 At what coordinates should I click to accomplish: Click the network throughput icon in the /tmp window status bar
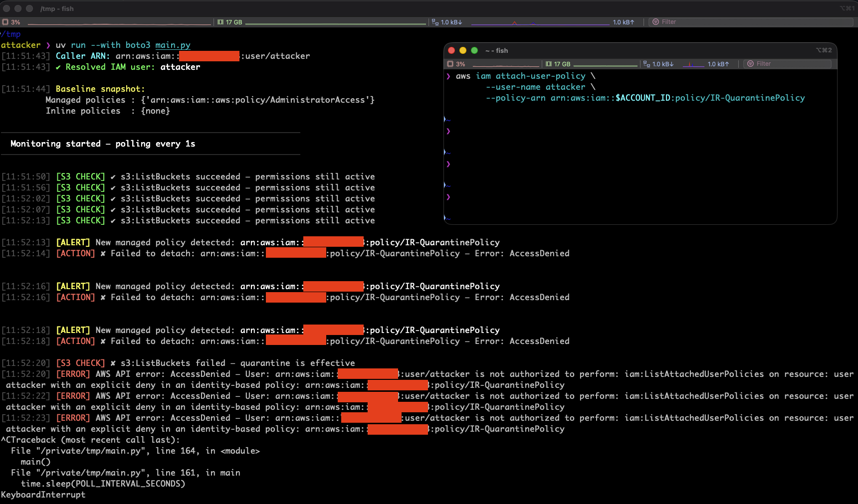pos(435,22)
